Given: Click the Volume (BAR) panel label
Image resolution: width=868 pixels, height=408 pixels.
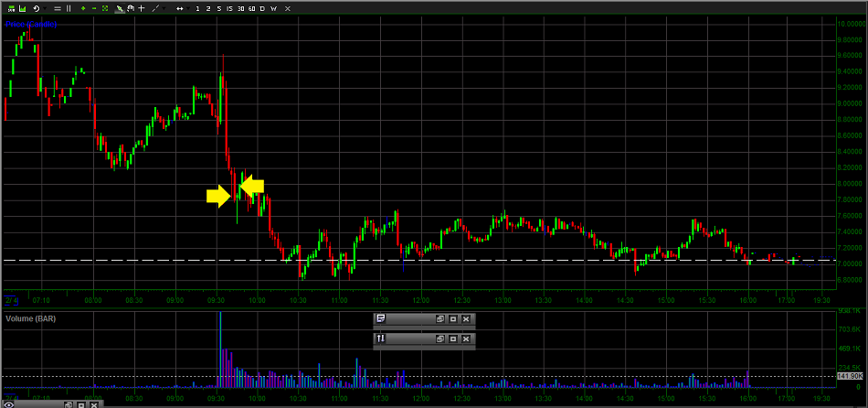Looking at the screenshot, I should tap(30, 318).
